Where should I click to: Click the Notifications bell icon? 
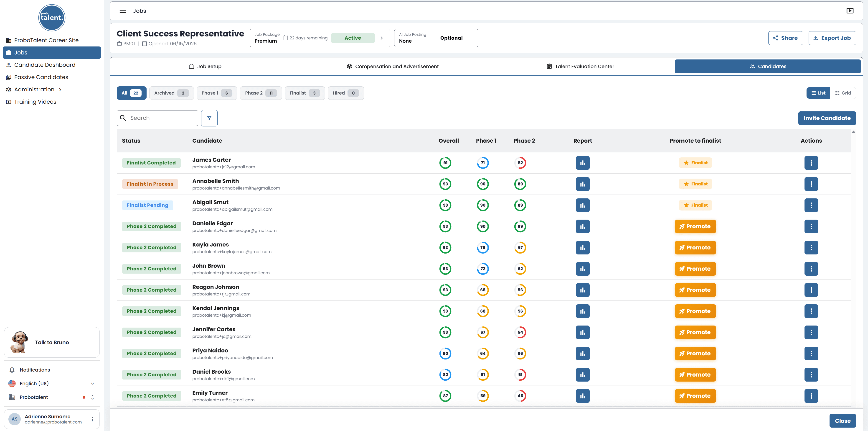pos(12,370)
